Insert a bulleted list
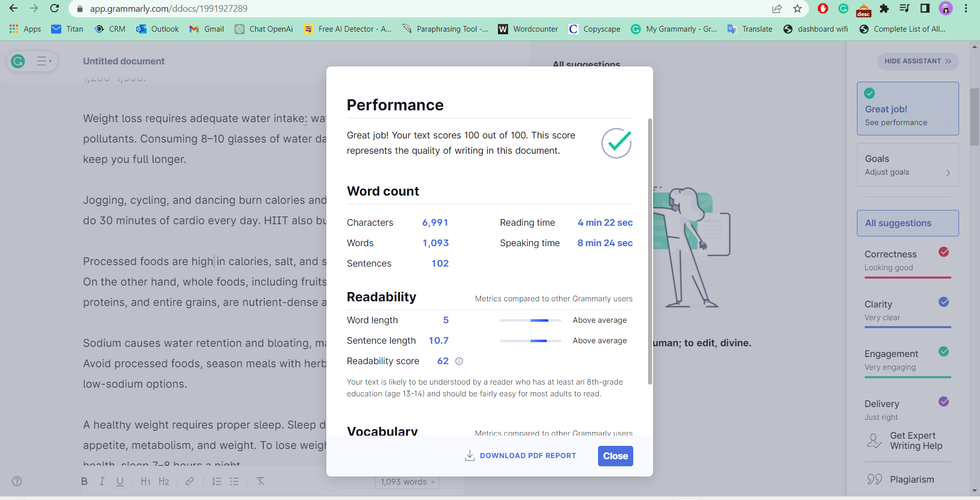Viewport: 980px width, 500px height. pos(234,481)
